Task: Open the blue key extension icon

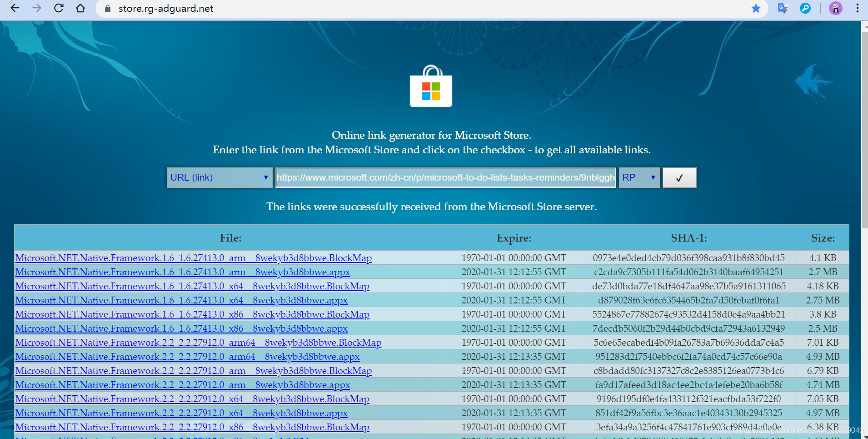Action: click(x=805, y=8)
